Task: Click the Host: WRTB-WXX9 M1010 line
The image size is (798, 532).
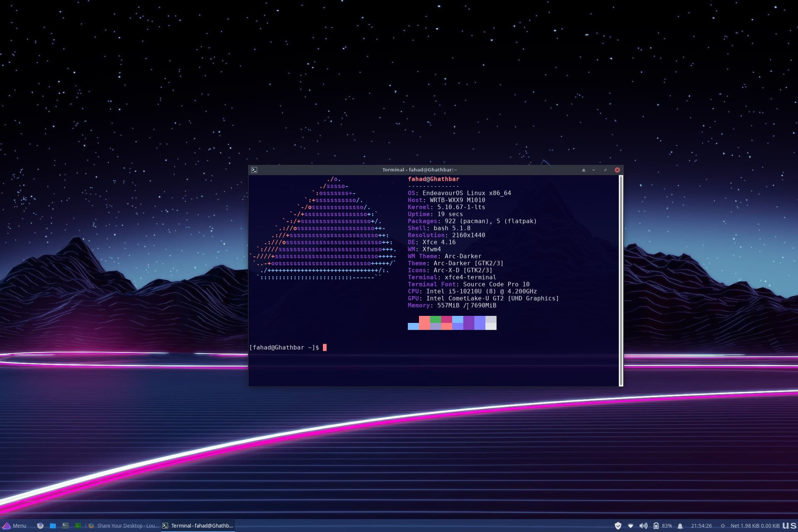Action: [446, 200]
